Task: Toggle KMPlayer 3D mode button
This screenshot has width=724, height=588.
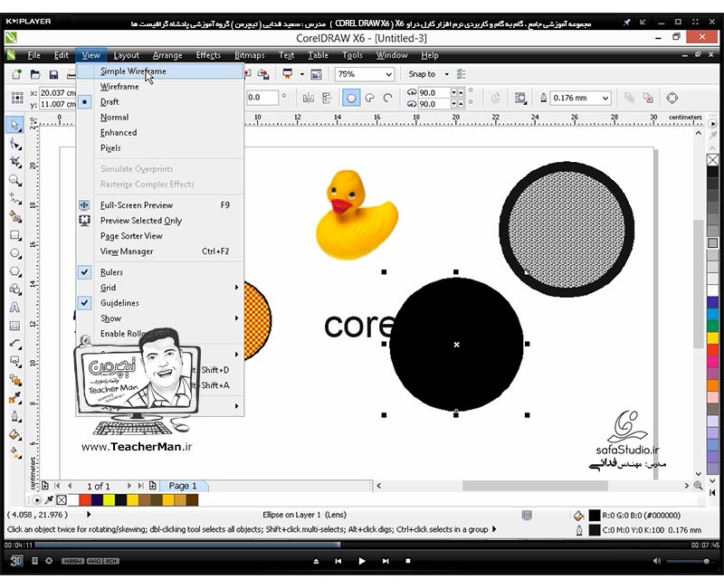Action: click(x=16, y=561)
